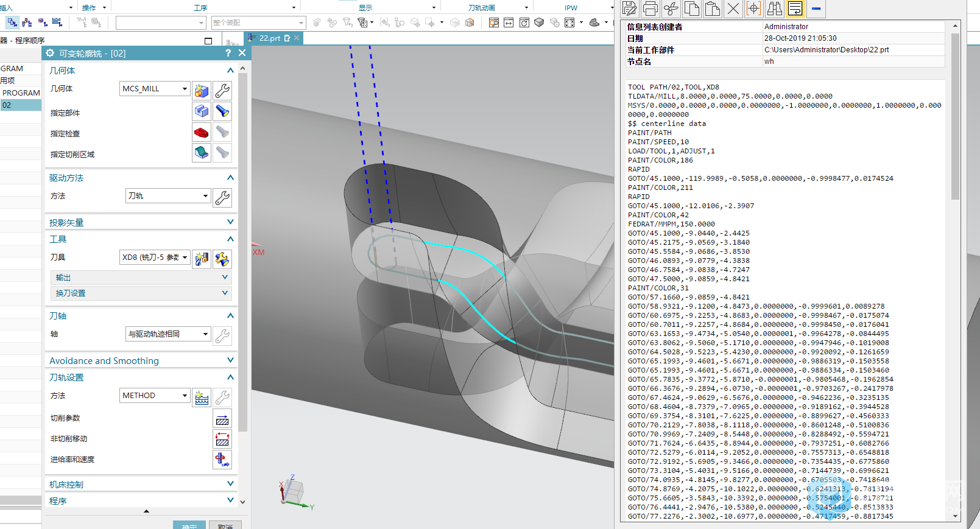Open Feeds and Speeds (进给率和速度) icon

[x=222, y=460]
